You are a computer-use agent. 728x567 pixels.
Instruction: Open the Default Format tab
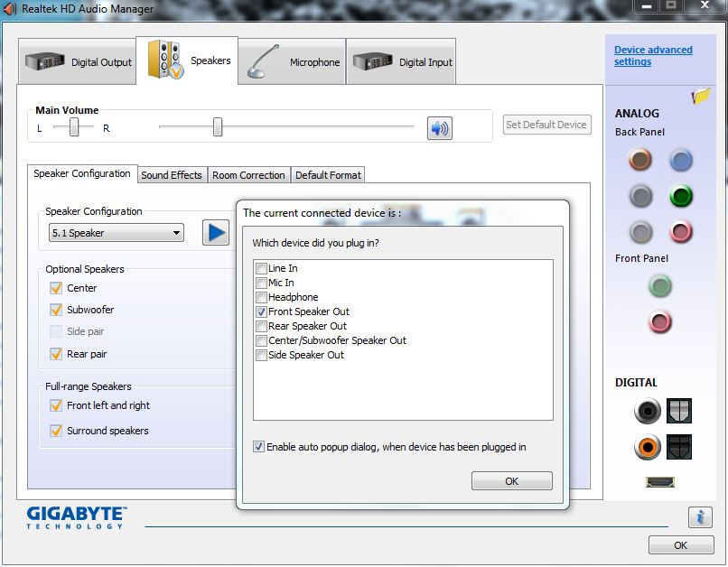(x=328, y=175)
